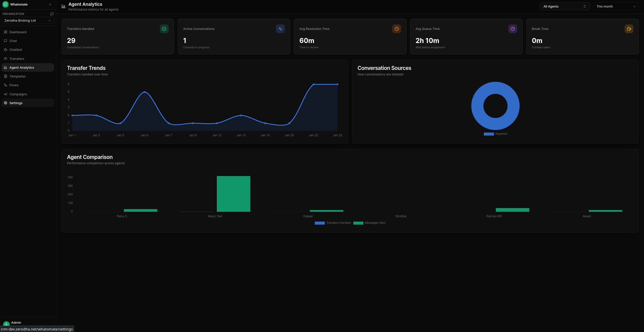Image resolution: width=644 pixels, height=332 pixels.
Task: Toggle the Keyword legend under Conversation Sources
Action: click(x=495, y=134)
